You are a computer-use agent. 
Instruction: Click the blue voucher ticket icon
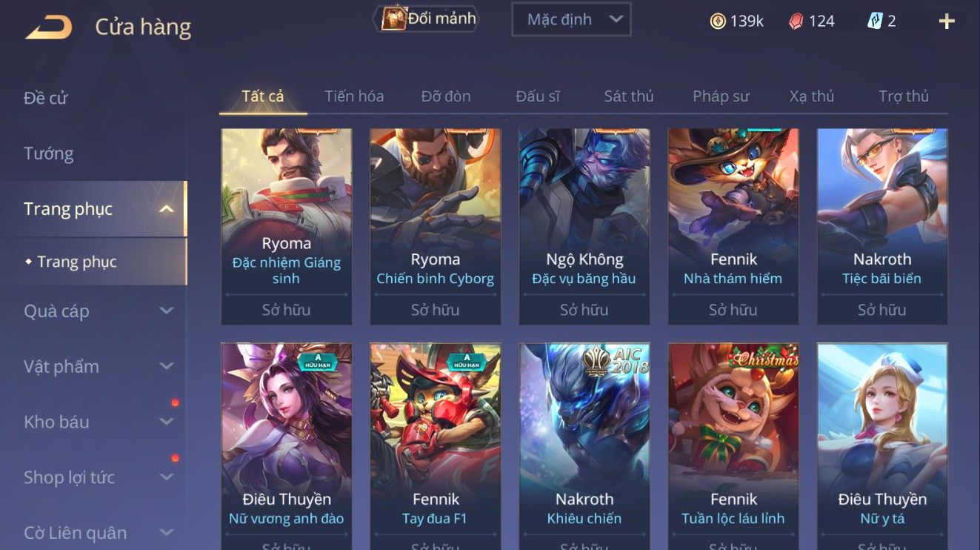point(876,21)
